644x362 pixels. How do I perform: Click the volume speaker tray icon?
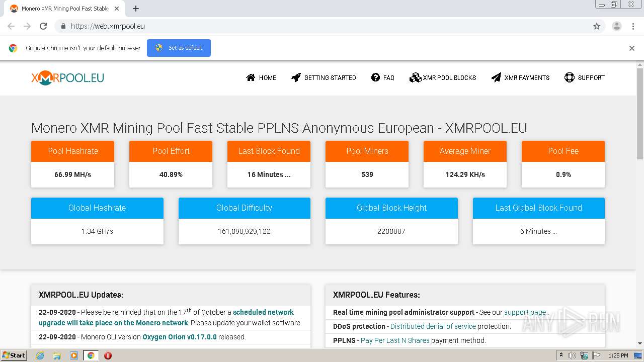coord(572,355)
